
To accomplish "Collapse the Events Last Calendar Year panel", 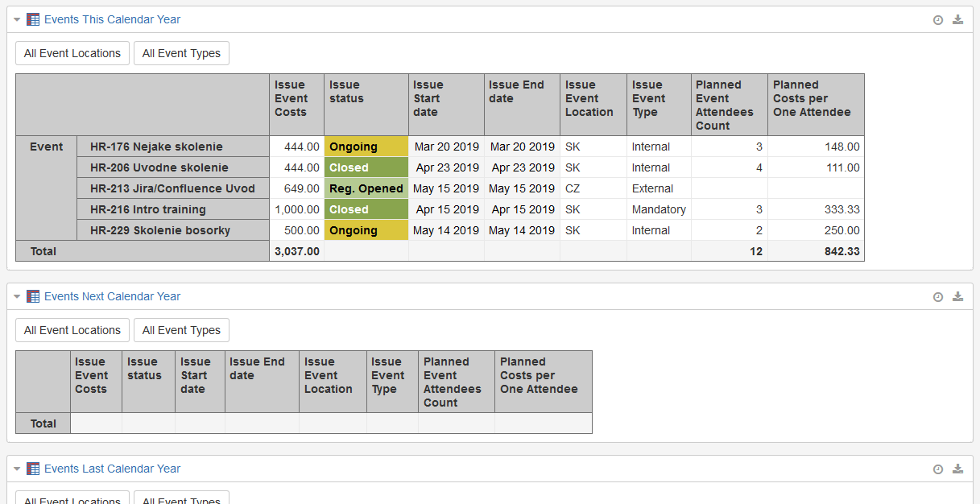I will click(x=17, y=469).
